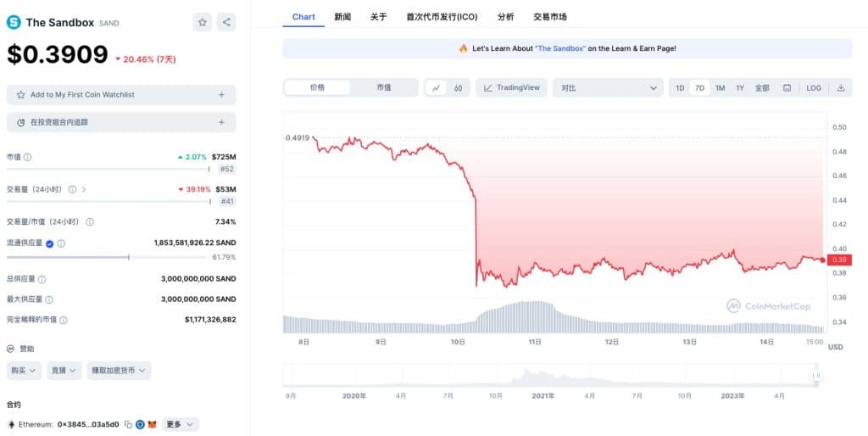
Task: Download chart data with the download icon
Action: pyautogui.click(x=841, y=87)
